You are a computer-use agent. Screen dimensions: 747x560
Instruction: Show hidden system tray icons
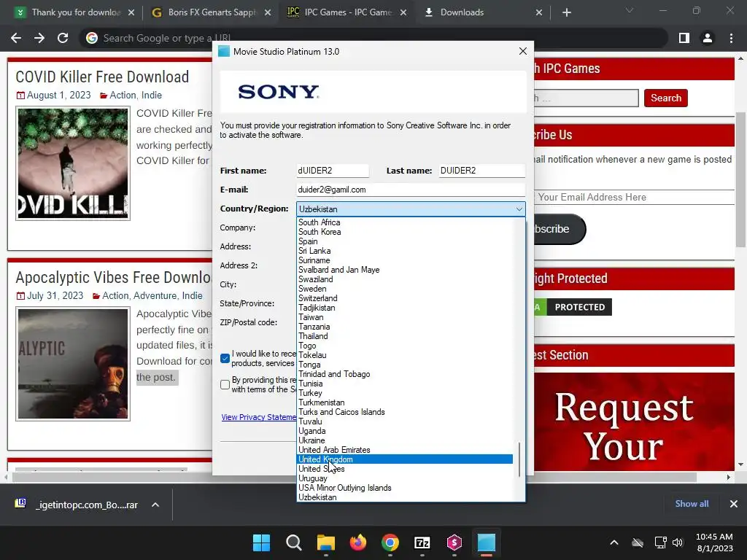point(614,542)
